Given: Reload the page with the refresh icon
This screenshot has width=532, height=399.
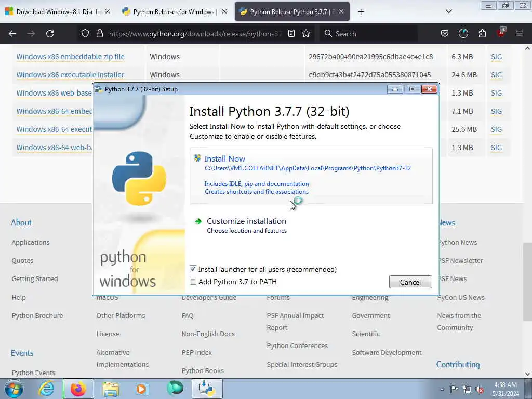Looking at the screenshot, I should pos(50,34).
